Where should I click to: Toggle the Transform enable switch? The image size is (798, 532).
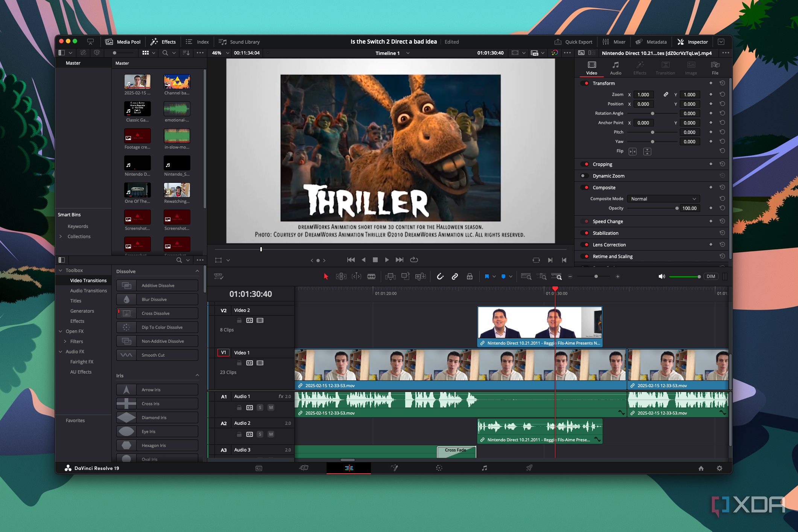coord(585,83)
